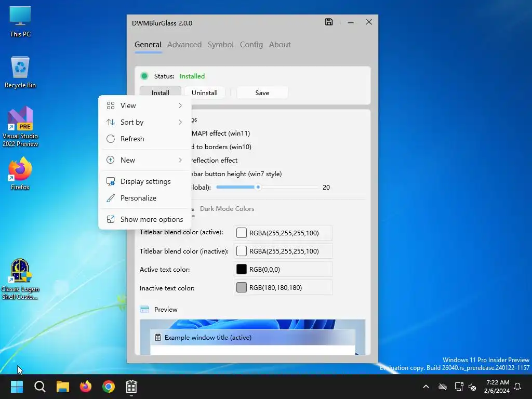Click the active titlebar blend color swatch
Image resolution: width=532 pixels, height=399 pixels.
tap(241, 233)
